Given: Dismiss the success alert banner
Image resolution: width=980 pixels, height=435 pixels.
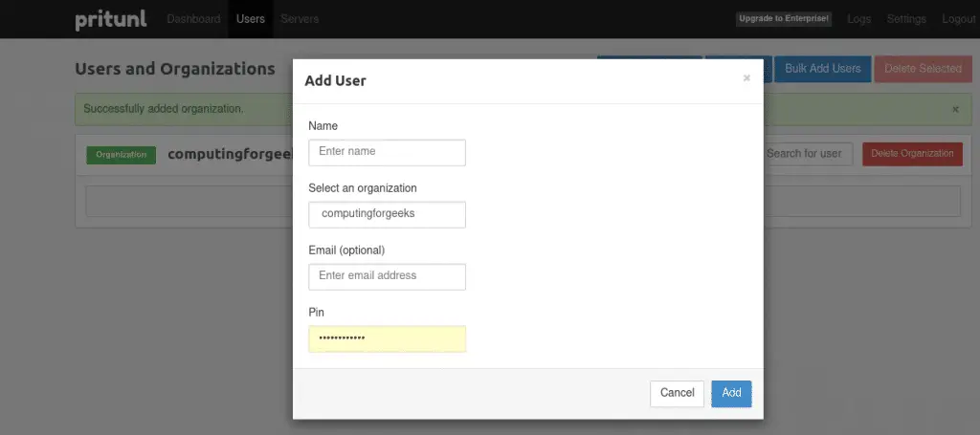Looking at the screenshot, I should coord(955,109).
